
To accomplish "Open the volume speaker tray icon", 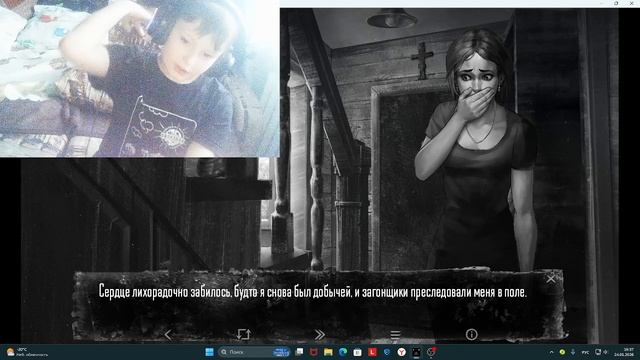I will pyautogui.click(x=606, y=352).
